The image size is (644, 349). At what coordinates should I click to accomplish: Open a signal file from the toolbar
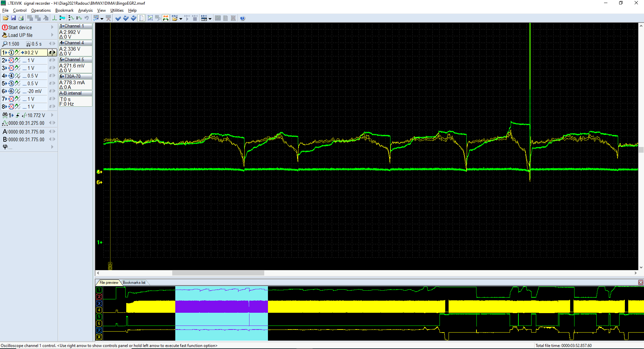tap(6, 18)
